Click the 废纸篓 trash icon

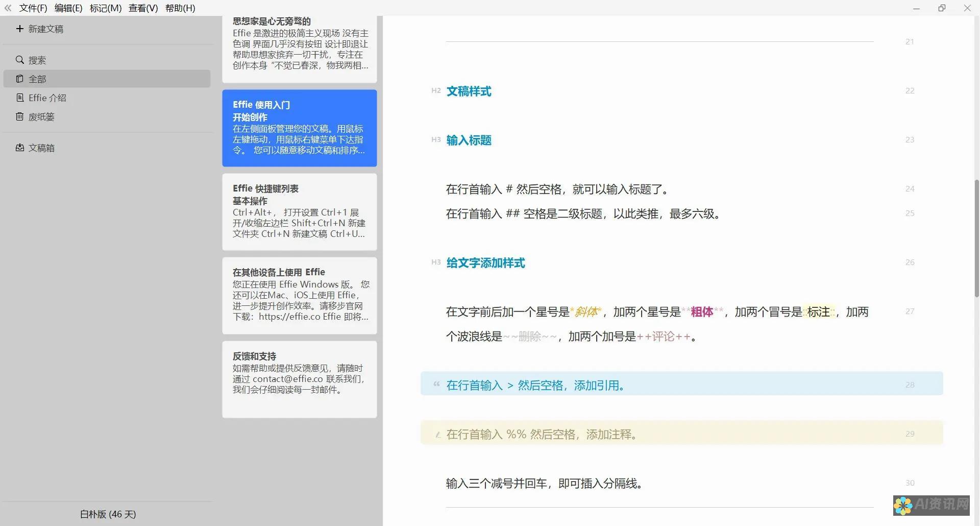coord(19,116)
